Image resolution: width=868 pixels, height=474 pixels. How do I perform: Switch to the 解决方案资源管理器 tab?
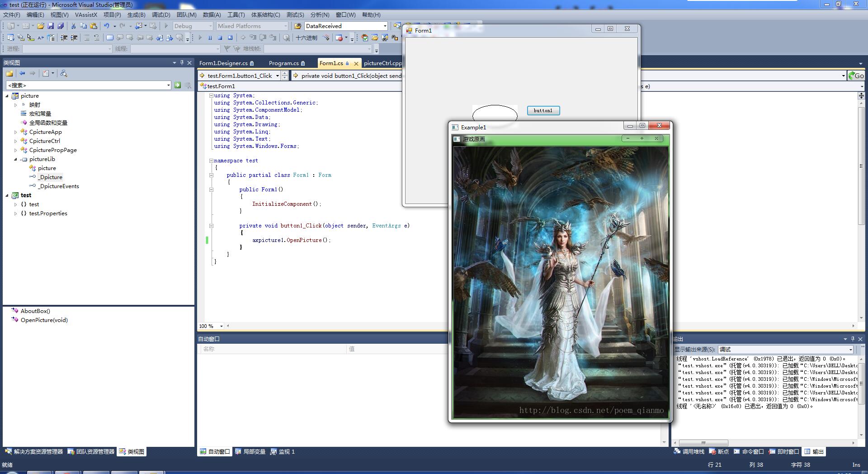click(x=34, y=451)
